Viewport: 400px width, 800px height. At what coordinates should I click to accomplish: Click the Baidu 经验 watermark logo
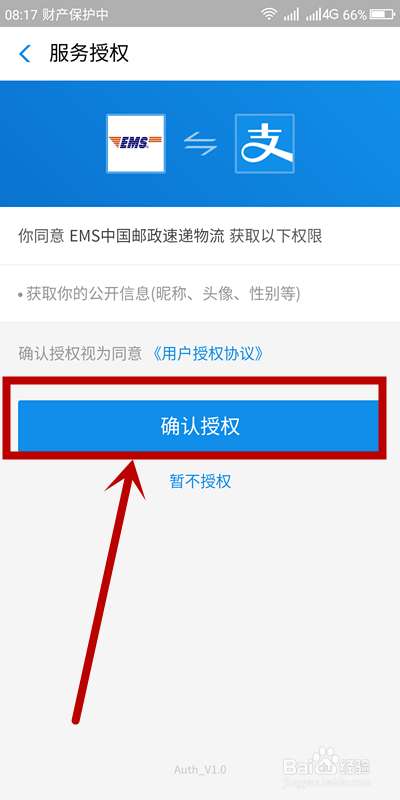tap(327, 763)
